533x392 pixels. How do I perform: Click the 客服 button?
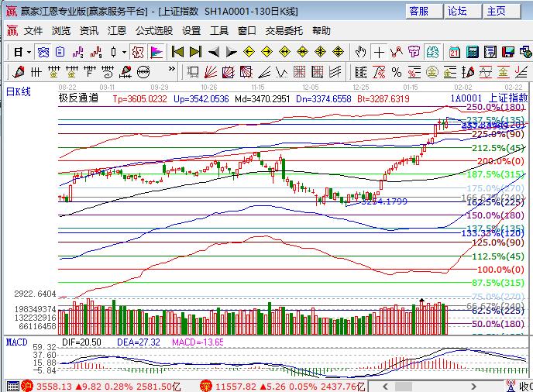(419, 11)
